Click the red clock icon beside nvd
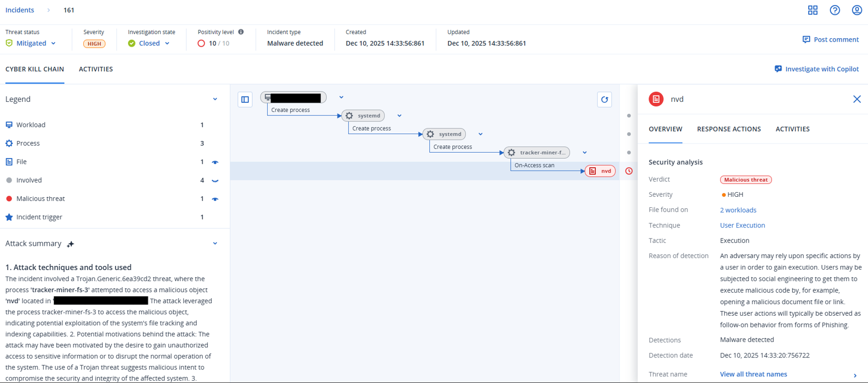This screenshot has height=383, width=868. [629, 171]
